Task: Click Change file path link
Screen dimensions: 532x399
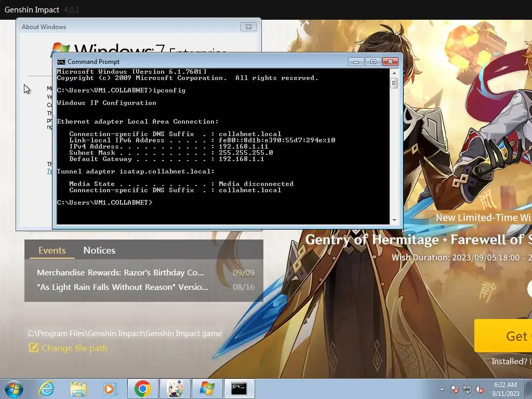Action: point(74,348)
